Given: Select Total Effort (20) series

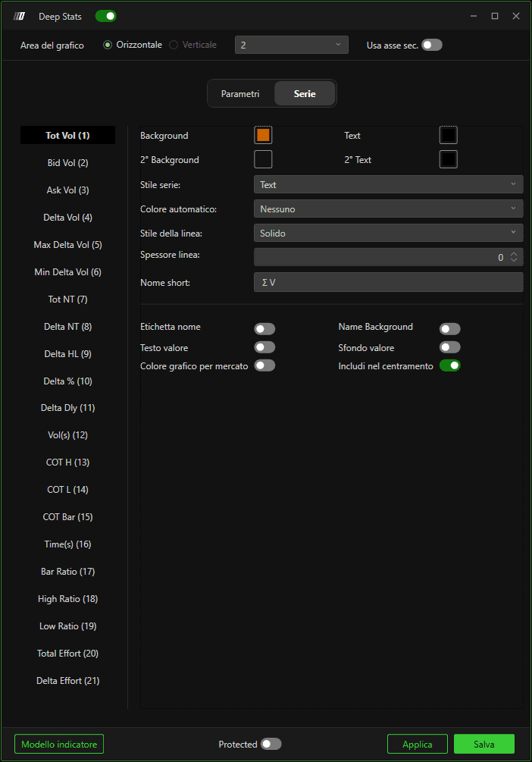Looking at the screenshot, I should point(67,653).
